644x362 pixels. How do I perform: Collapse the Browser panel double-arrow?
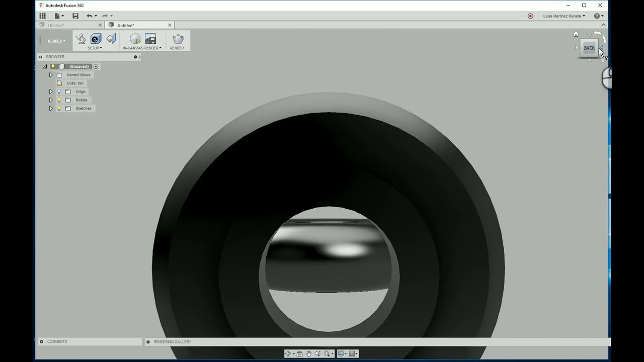point(41,57)
